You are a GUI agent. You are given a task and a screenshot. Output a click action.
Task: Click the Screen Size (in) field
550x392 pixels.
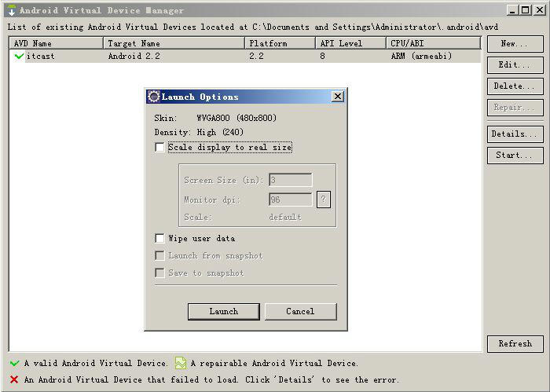pos(291,180)
